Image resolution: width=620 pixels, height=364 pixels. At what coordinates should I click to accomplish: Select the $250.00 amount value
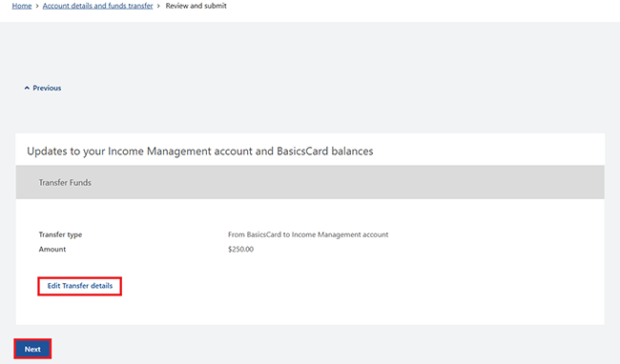(240, 249)
